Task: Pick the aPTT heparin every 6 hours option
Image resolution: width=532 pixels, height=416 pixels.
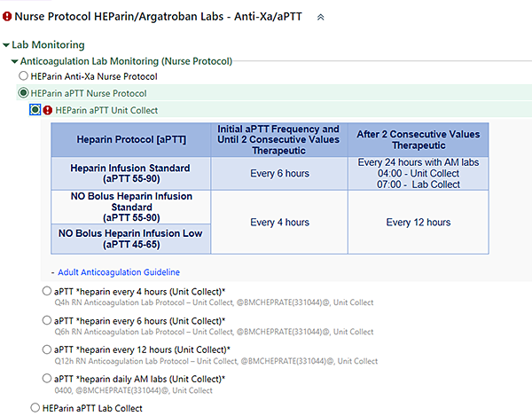Action: pyautogui.click(x=47, y=320)
